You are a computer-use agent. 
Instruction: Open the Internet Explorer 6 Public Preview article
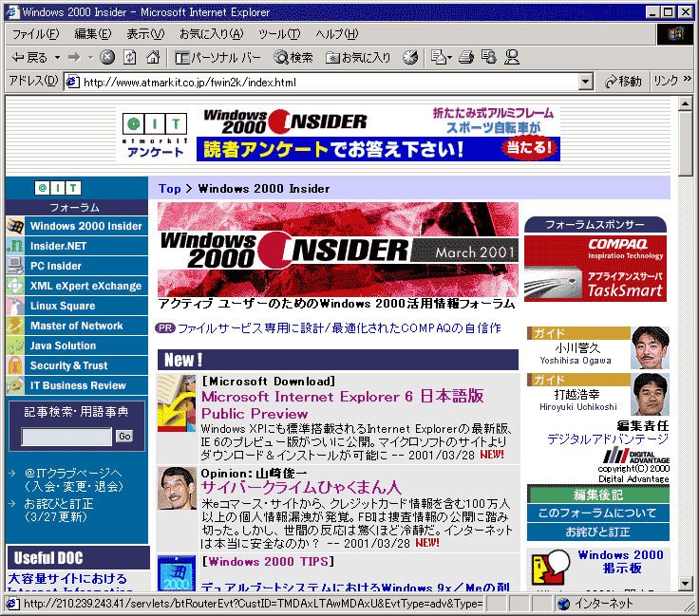pos(342,404)
